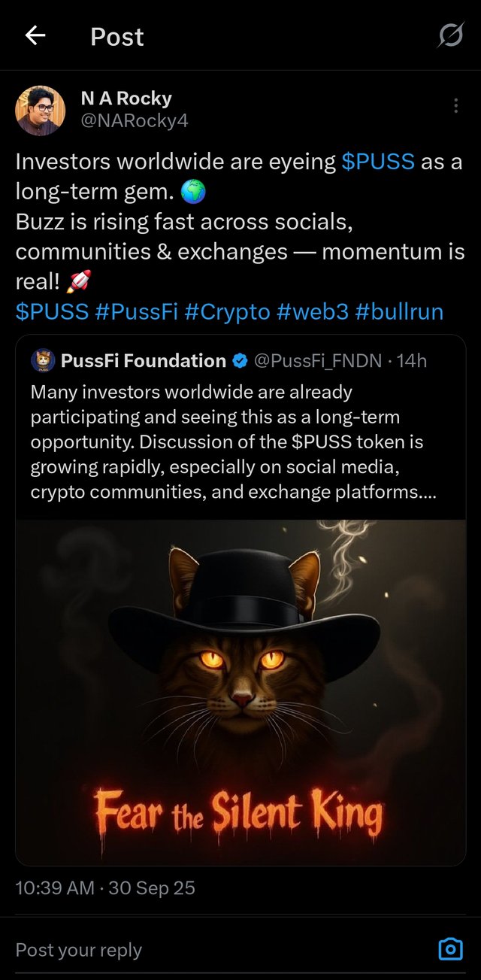
Task: Open N A Rocky's profile picture
Action: coord(41,110)
